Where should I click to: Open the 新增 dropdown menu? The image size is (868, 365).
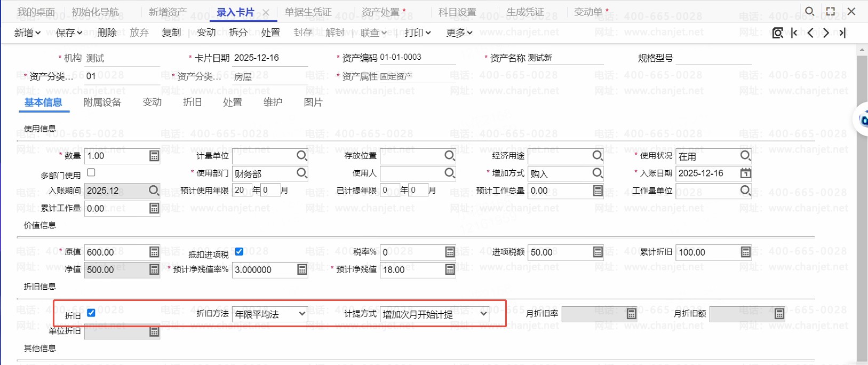click(x=27, y=33)
